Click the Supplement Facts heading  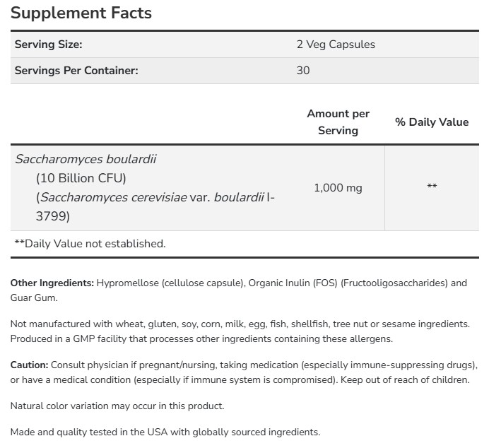81,13
